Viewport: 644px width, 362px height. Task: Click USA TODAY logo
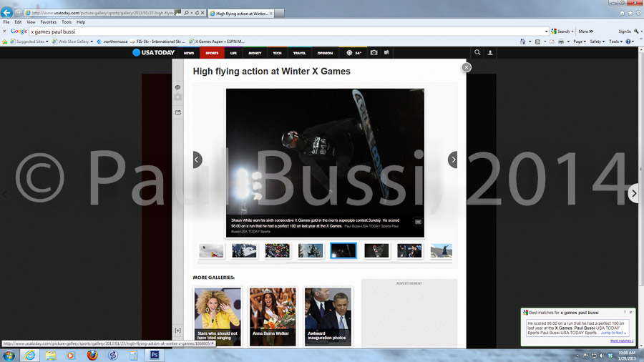coord(154,52)
